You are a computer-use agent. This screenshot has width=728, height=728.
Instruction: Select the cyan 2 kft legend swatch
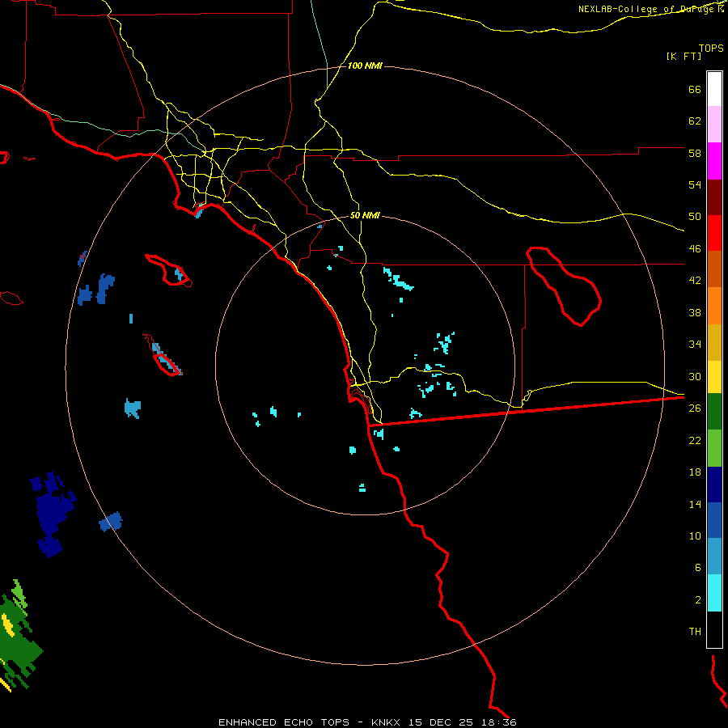[714, 593]
